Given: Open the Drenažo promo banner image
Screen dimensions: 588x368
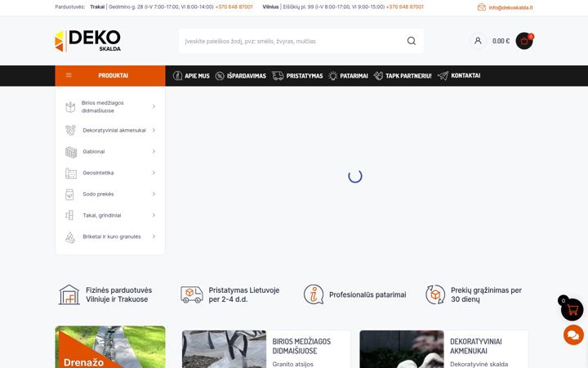Looking at the screenshot, I should (110, 347).
